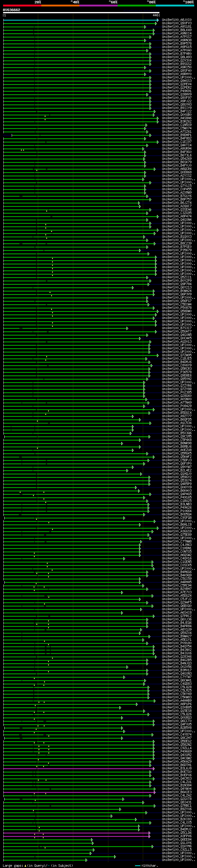This screenshot has height=868, width=197.
Task: Select the UniRef100_C5P4K8 label
Action: click(177, 440)
